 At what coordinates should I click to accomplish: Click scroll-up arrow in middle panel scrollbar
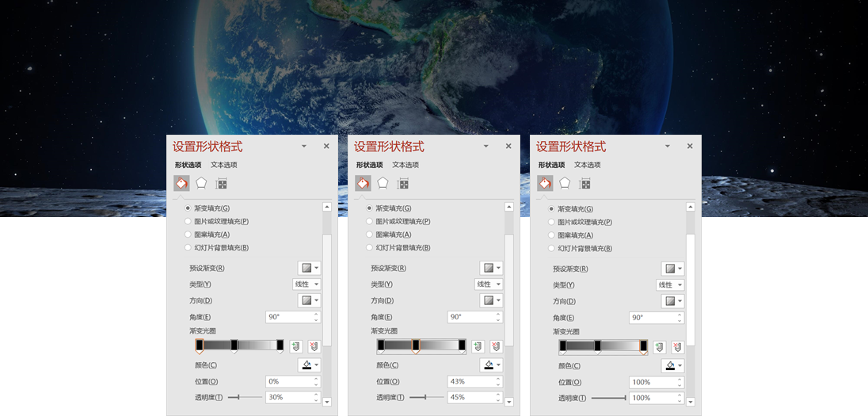tap(508, 207)
